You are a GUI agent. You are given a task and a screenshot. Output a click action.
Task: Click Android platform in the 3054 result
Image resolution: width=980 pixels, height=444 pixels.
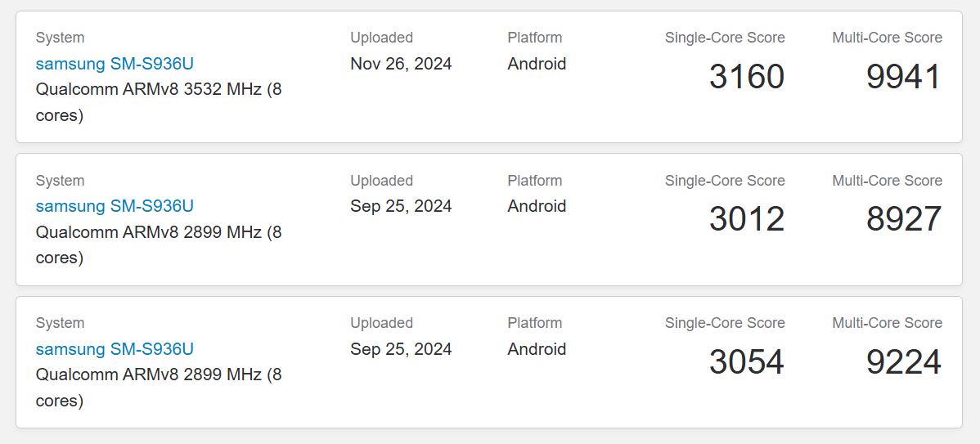tap(537, 349)
